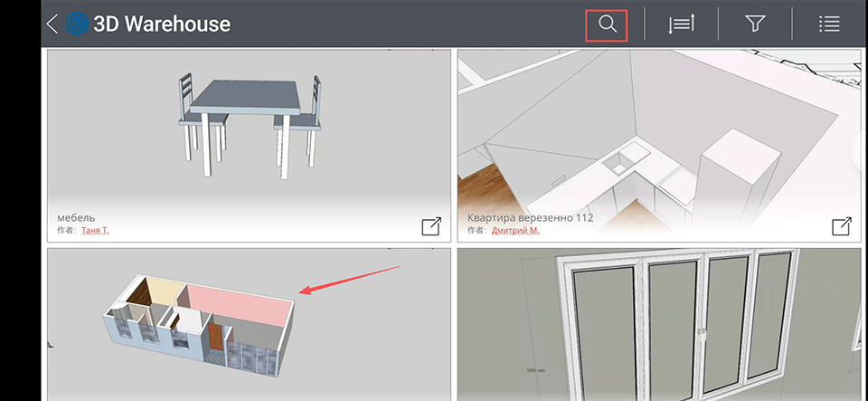Click the sort order icon
The image size is (868, 401).
[x=681, y=24]
